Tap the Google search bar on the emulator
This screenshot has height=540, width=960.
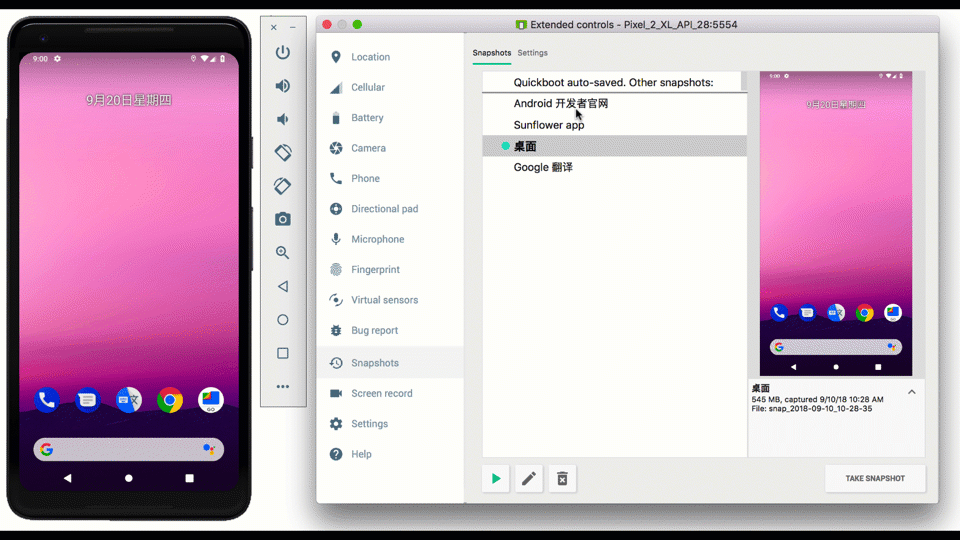coord(129,449)
